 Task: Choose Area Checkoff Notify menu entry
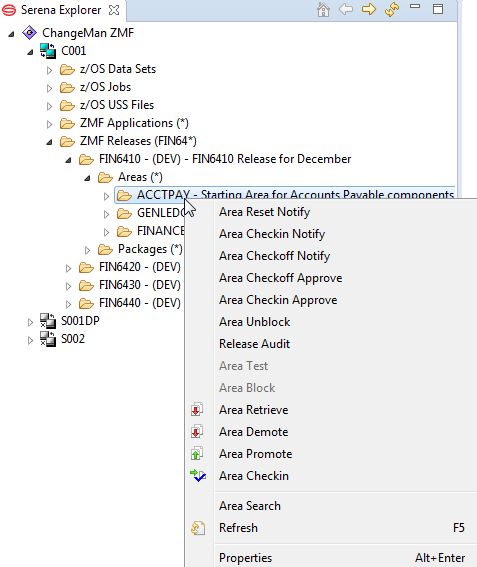(x=274, y=256)
